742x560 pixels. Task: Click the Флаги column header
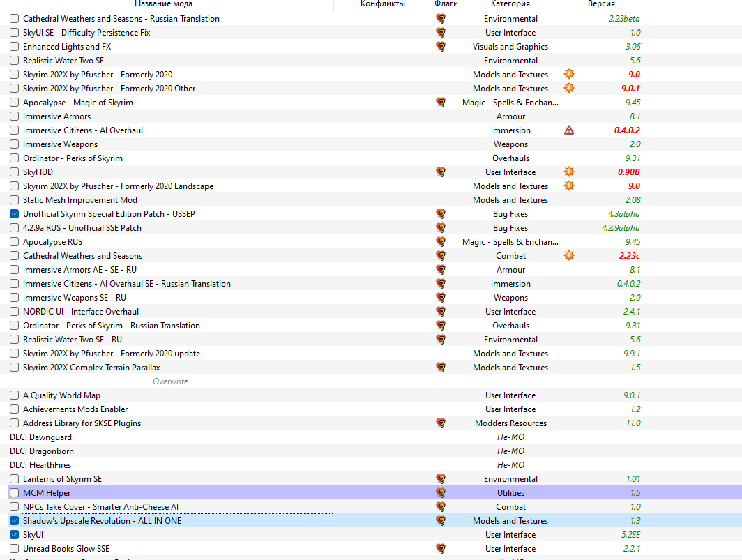[446, 4]
